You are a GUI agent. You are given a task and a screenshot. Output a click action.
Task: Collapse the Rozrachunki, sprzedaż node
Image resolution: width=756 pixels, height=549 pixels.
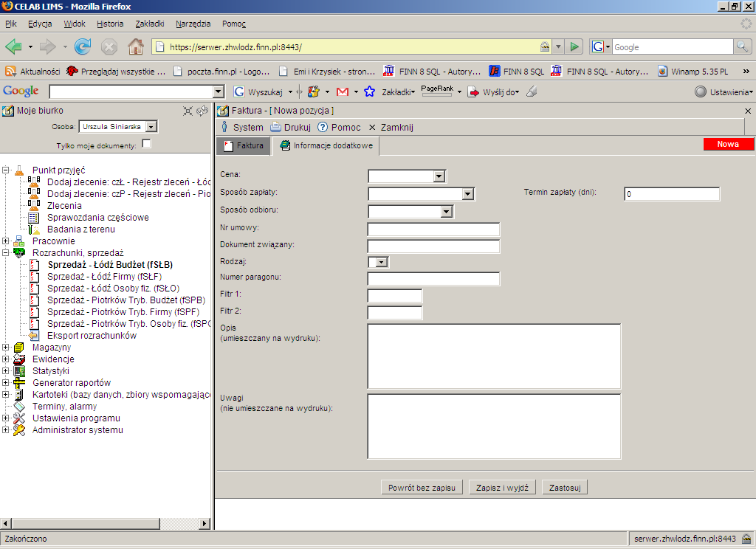[x=5, y=252]
